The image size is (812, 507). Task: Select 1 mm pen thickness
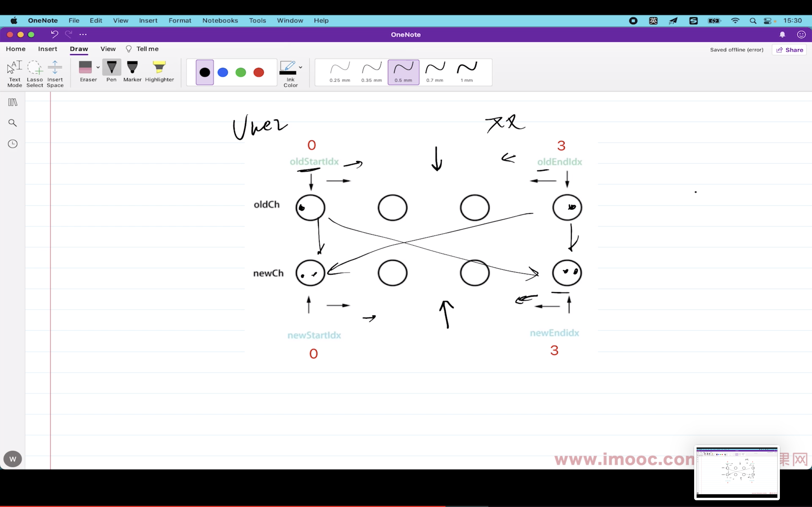point(466,72)
